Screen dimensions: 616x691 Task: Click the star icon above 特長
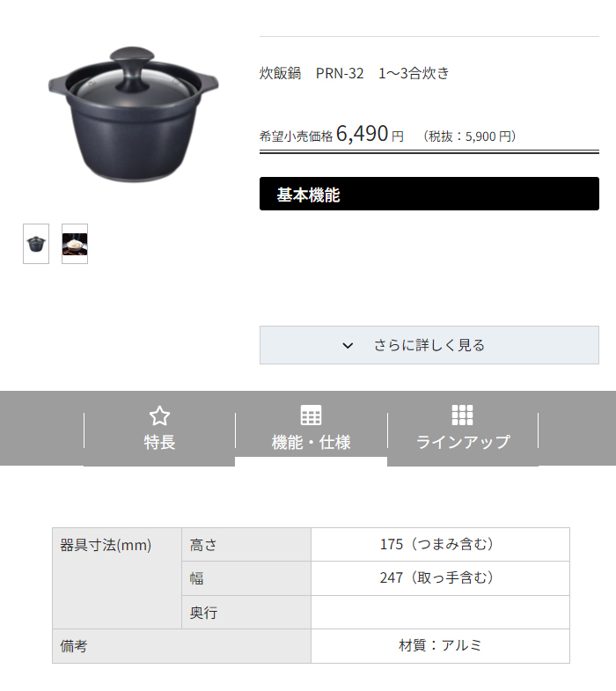point(159,415)
